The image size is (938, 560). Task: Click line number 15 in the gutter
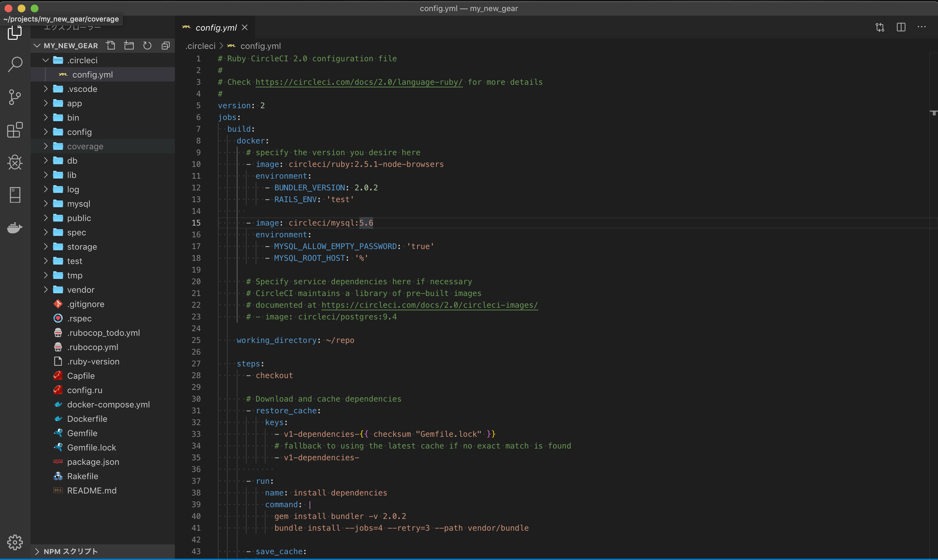click(196, 223)
